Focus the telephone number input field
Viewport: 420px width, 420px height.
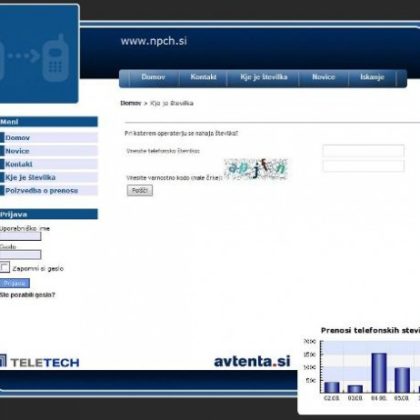(x=363, y=151)
